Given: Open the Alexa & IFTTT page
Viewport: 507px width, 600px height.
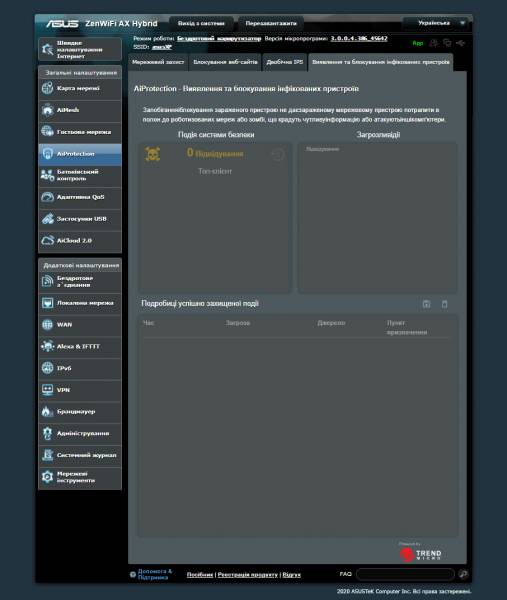Looking at the screenshot, I should point(80,347).
